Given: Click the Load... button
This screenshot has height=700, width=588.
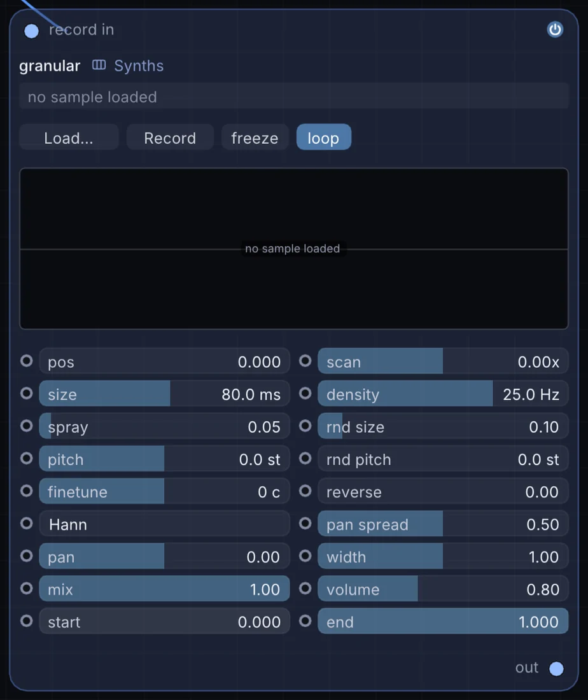Looking at the screenshot, I should 69,137.
